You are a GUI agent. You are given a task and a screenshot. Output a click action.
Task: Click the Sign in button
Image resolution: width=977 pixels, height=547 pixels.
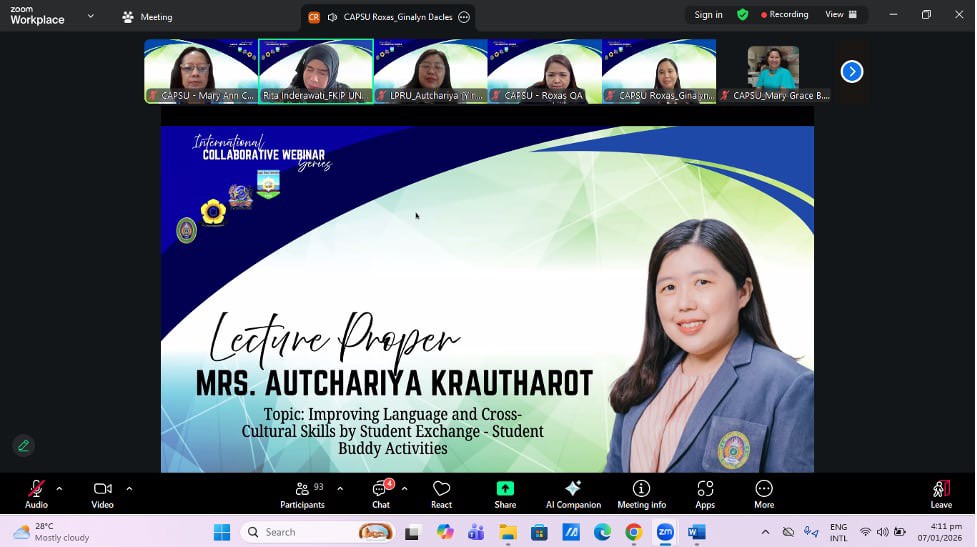tap(708, 15)
